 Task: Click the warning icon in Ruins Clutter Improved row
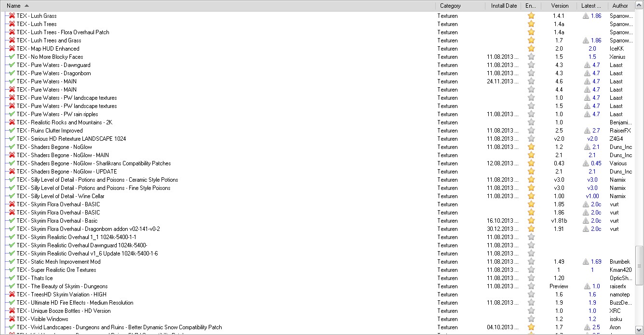tap(587, 131)
